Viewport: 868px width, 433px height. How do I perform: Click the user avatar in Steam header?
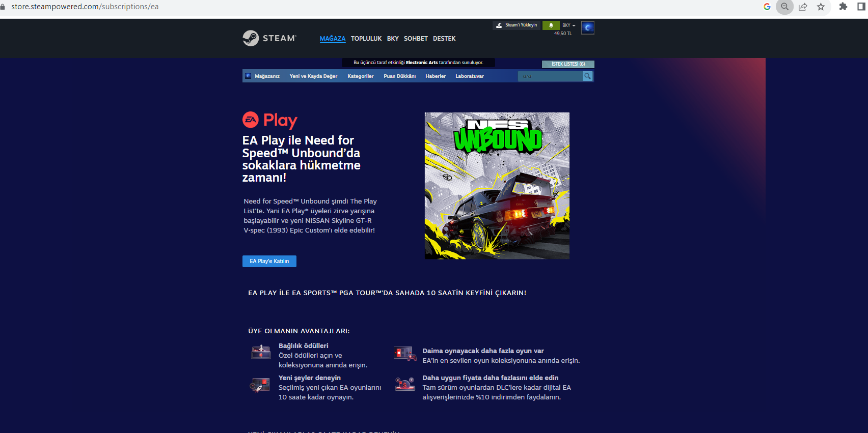tap(588, 27)
